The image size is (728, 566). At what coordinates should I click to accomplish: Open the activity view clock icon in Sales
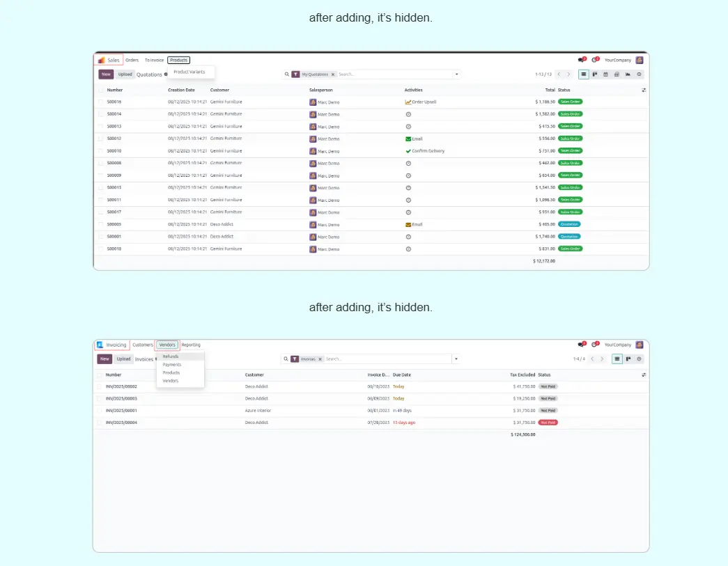coord(639,74)
